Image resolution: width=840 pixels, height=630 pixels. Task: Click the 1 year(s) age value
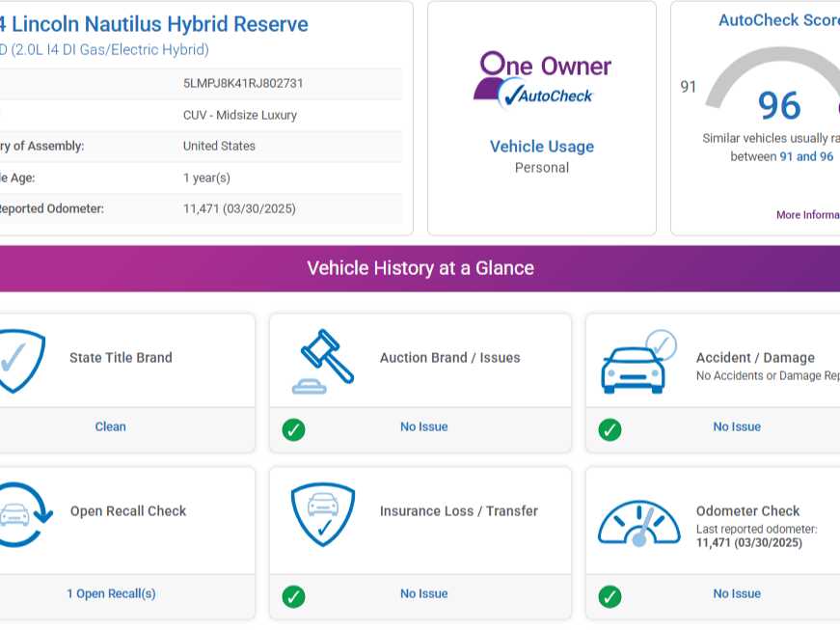click(206, 178)
